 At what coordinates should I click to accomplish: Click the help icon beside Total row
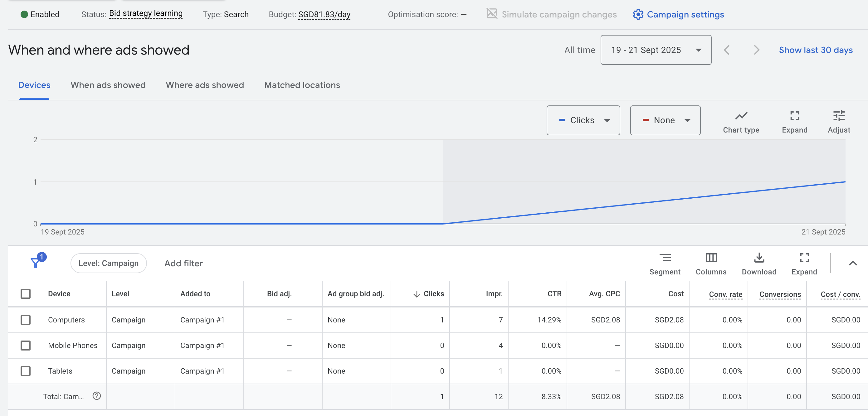click(97, 396)
